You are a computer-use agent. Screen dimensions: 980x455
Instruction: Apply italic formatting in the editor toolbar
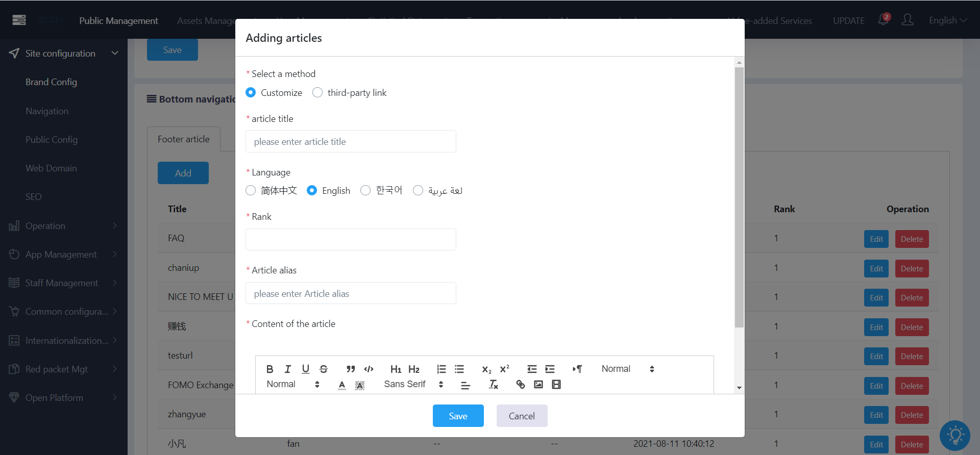coord(287,369)
